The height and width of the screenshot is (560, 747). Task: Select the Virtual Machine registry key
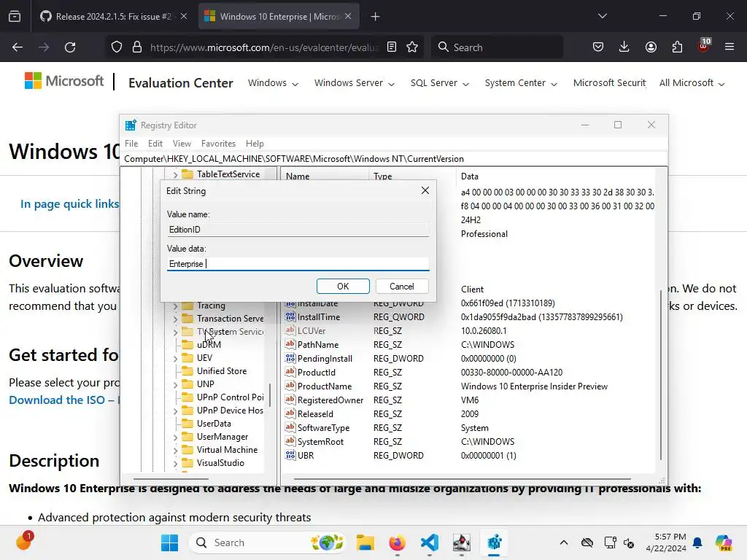(228, 449)
